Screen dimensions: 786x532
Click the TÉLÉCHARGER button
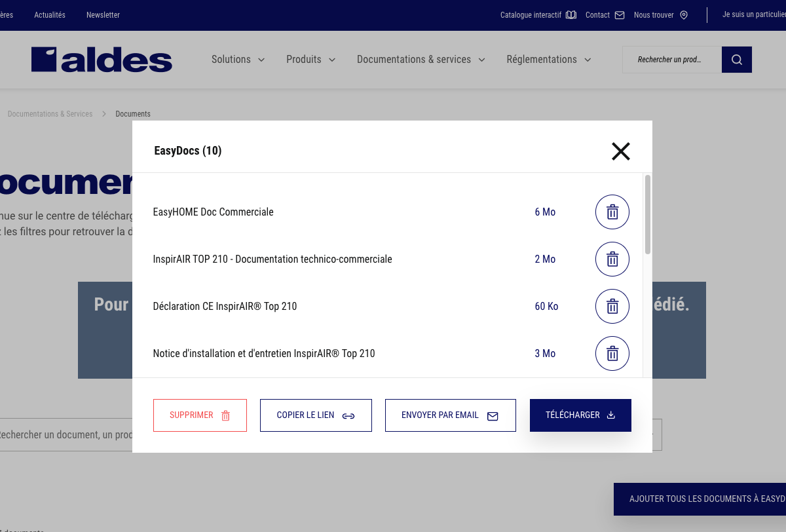(580, 415)
